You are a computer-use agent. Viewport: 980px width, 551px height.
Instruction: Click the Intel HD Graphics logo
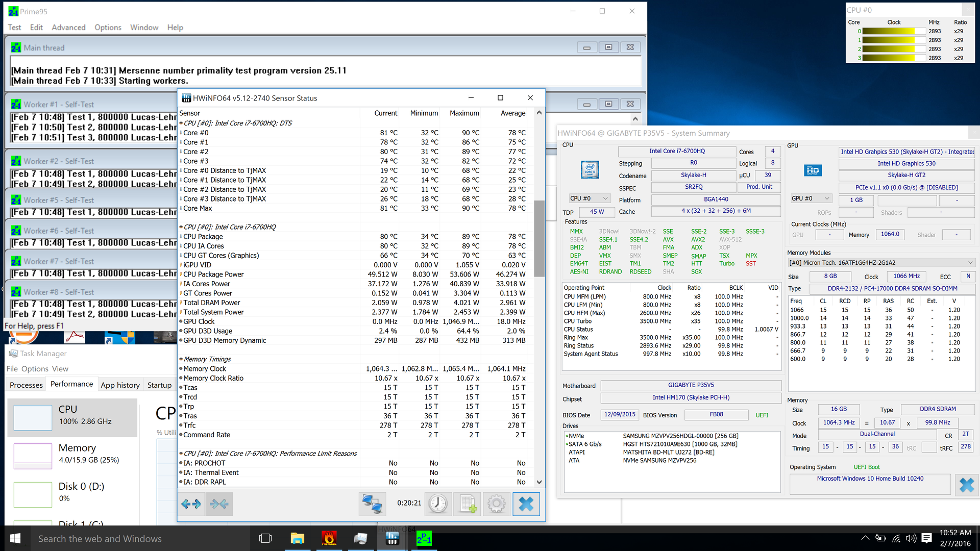813,170
